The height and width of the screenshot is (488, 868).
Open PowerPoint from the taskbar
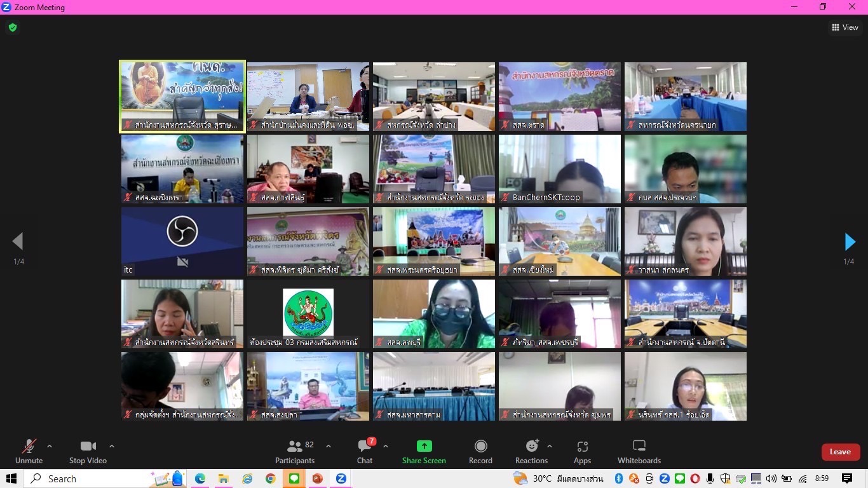pyautogui.click(x=317, y=478)
